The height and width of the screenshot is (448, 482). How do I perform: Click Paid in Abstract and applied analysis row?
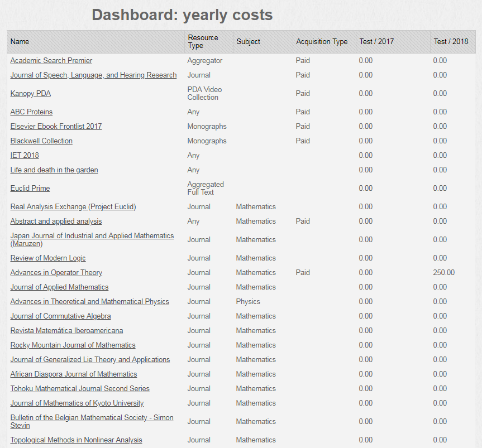coord(303,221)
